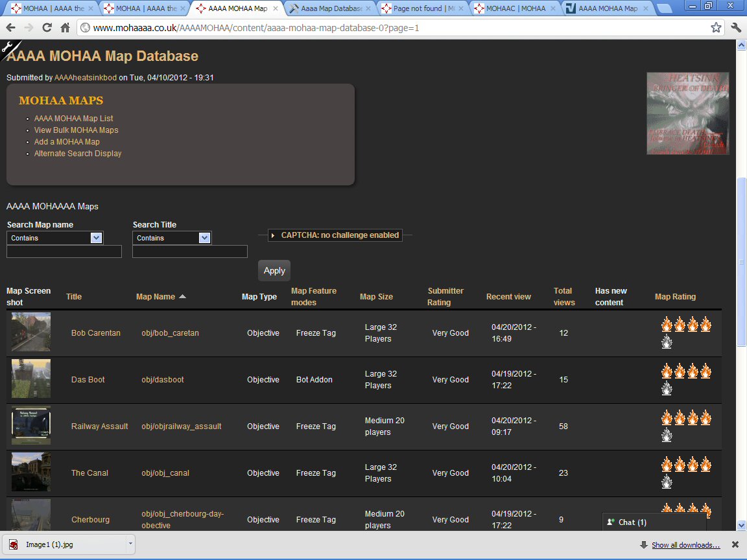
Task: Open obj/bob_caretan map name link
Action: tap(170, 333)
